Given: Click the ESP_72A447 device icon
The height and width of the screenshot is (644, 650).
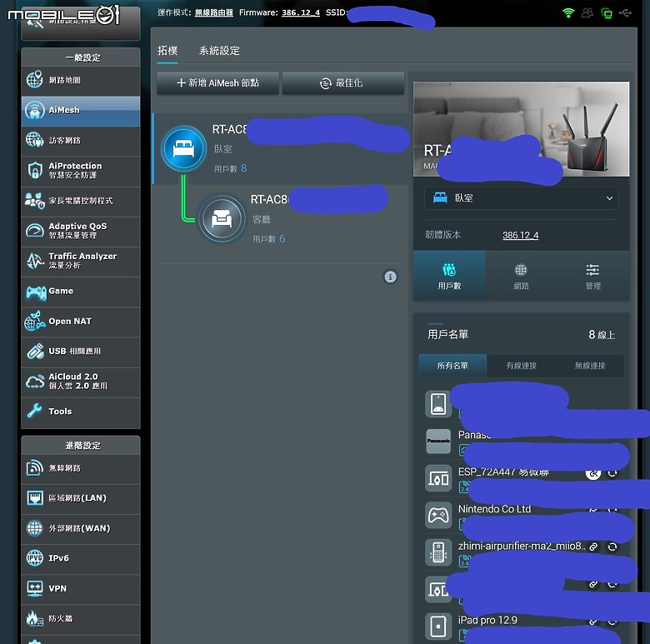Looking at the screenshot, I should pyautogui.click(x=438, y=478).
